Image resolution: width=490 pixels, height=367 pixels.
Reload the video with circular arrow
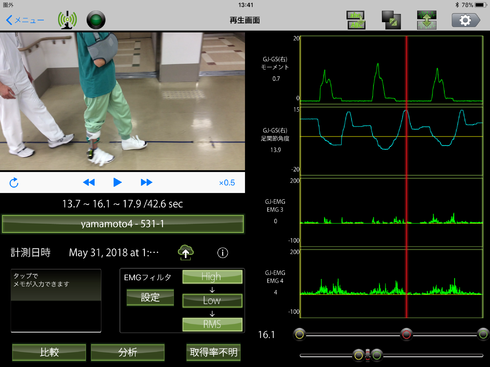pyautogui.click(x=14, y=183)
